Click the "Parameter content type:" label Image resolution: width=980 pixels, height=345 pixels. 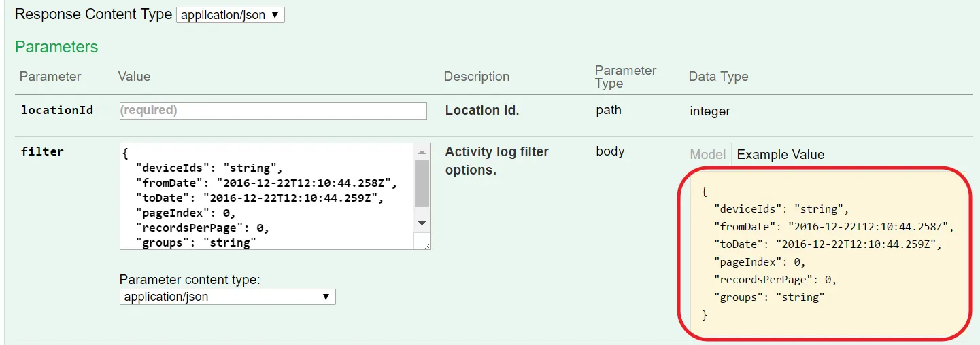coord(190,280)
